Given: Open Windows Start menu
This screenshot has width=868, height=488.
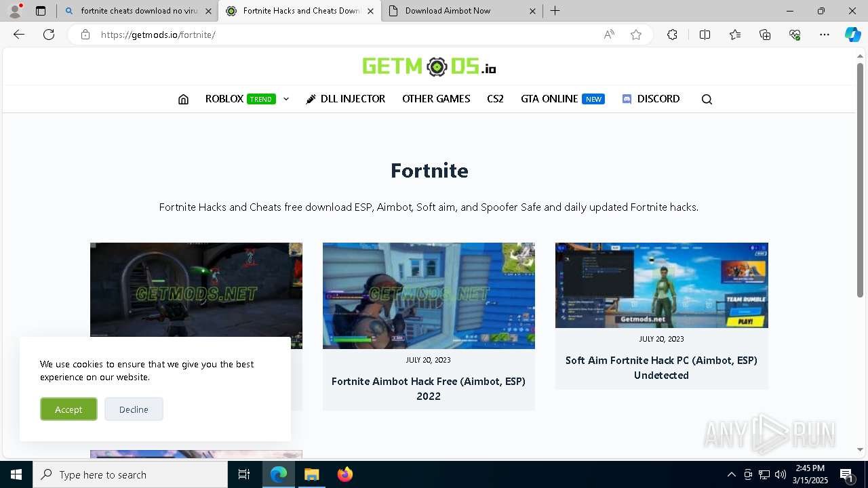Looking at the screenshot, I should (x=16, y=474).
